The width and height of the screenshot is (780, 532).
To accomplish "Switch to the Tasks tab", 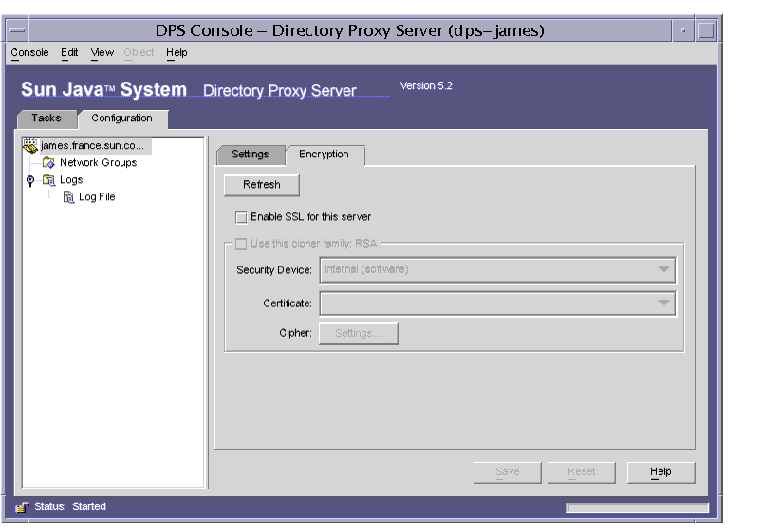I will click(x=46, y=119).
